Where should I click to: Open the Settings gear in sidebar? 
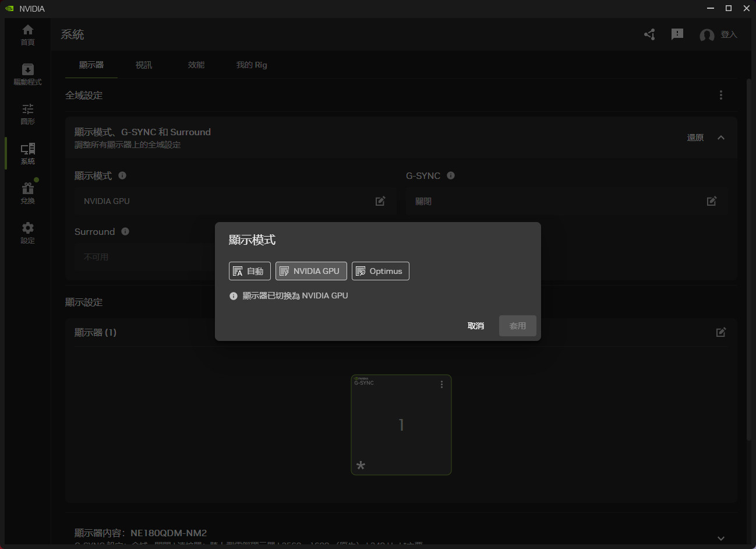(x=27, y=233)
